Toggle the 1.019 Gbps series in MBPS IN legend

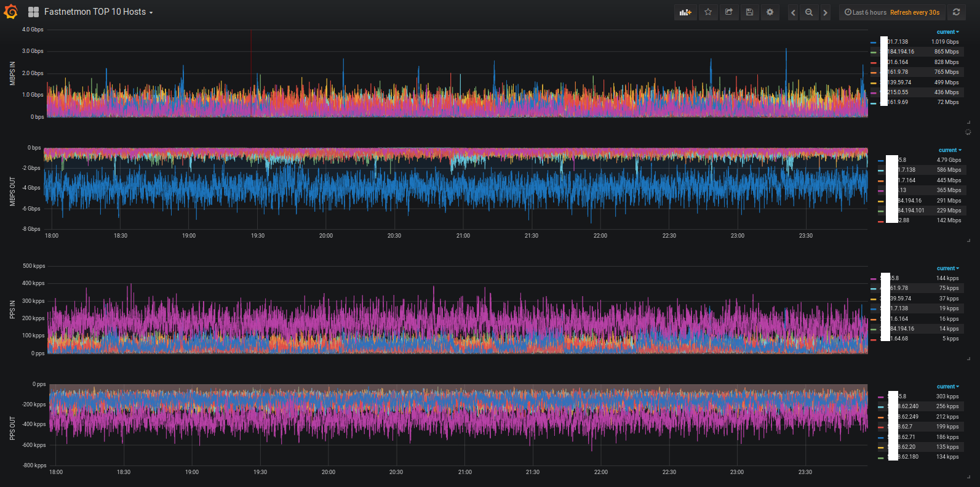897,42
